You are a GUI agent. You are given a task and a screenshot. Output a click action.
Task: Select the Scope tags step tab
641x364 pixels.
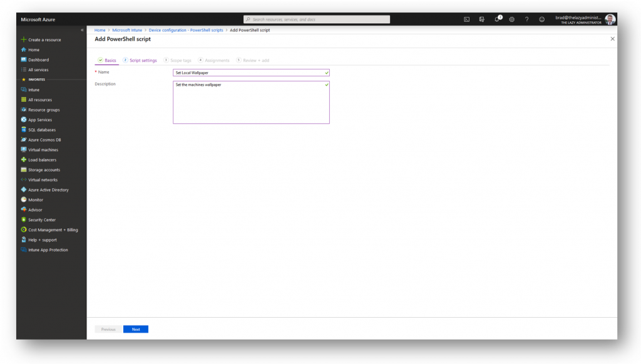click(177, 61)
